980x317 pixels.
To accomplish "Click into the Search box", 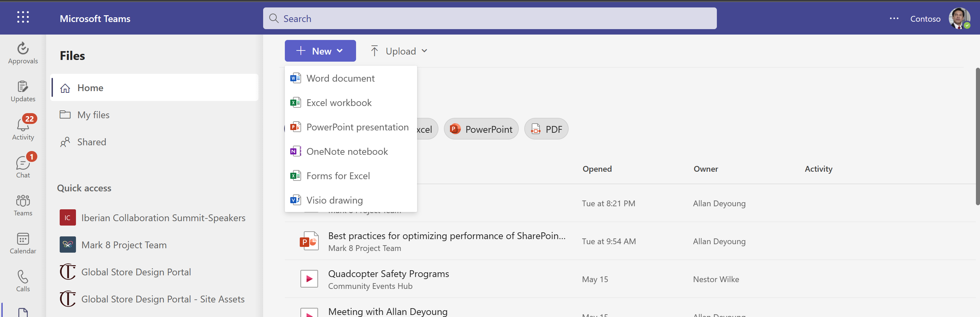I will 489,19.
